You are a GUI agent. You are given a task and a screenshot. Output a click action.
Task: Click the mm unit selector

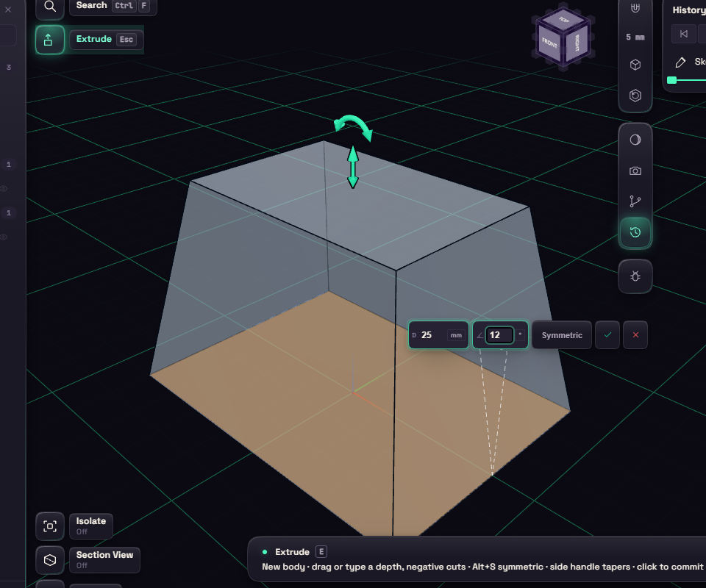tap(456, 335)
